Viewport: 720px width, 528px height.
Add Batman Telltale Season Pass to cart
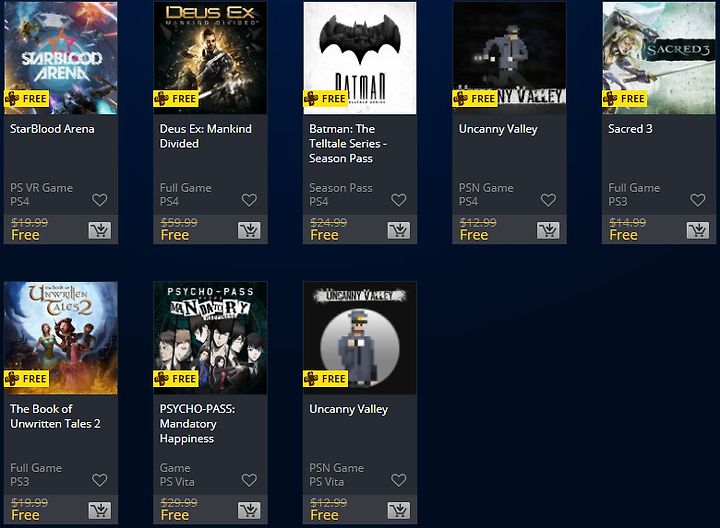[399, 230]
